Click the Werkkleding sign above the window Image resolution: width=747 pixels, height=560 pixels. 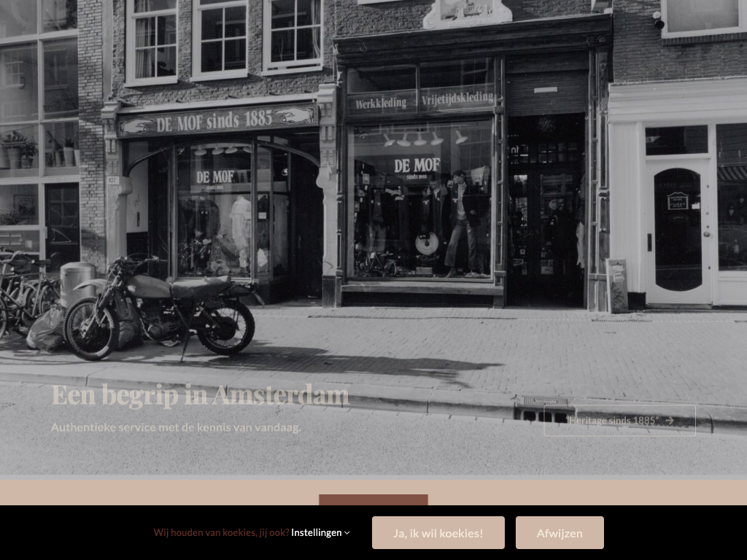381,103
